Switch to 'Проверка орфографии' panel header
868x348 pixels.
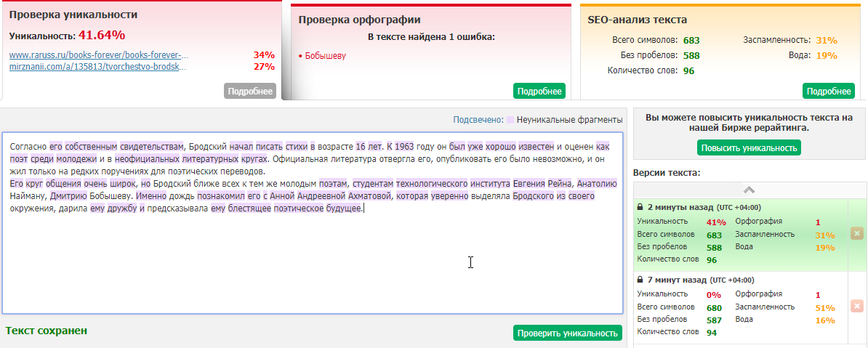click(359, 20)
